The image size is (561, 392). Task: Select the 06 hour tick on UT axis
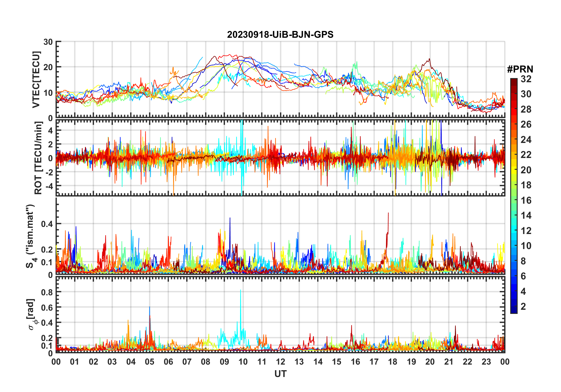coord(168,362)
